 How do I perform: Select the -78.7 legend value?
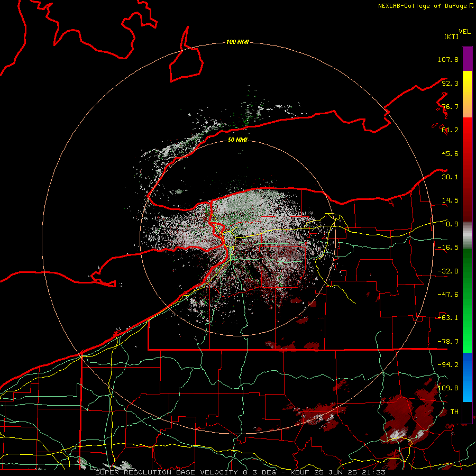[x=448, y=342]
